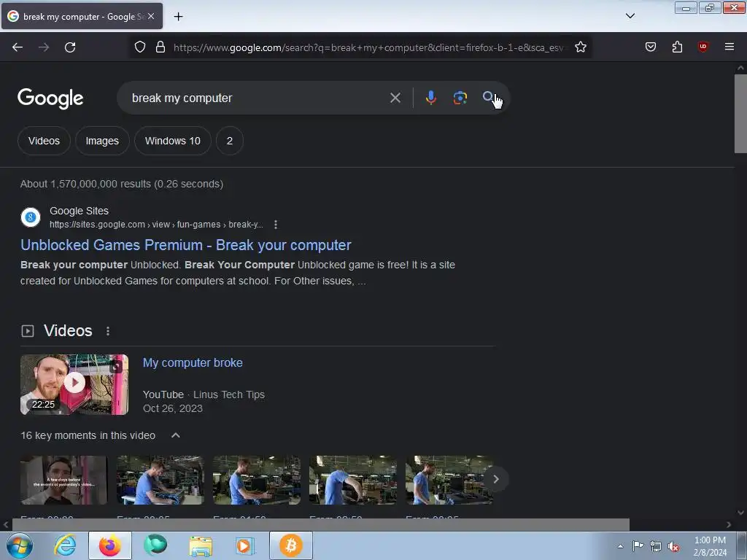Image resolution: width=747 pixels, height=560 pixels.
Task: Click the Bitcoin app taskbar icon
Action: pyautogui.click(x=291, y=545)
